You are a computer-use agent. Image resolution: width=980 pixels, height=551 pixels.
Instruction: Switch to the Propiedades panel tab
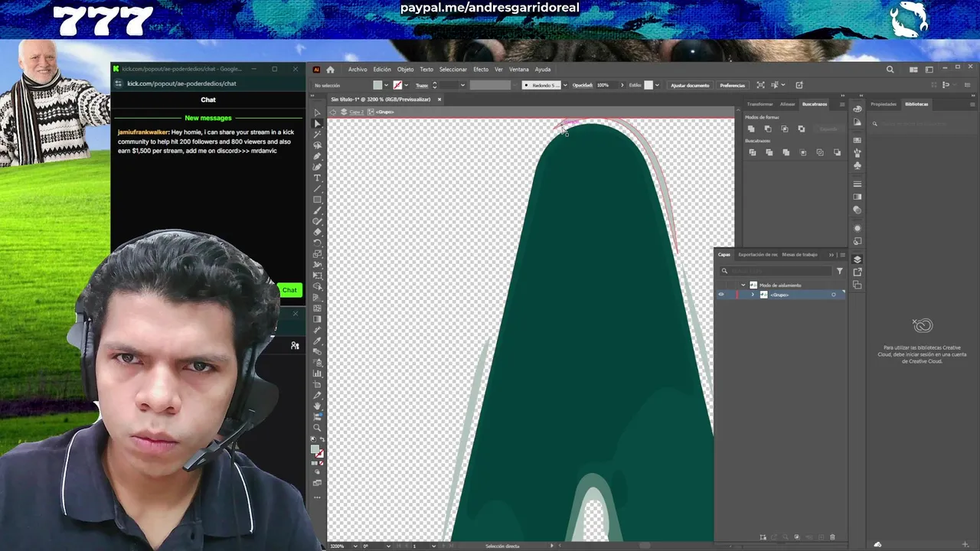click(884, 104)
